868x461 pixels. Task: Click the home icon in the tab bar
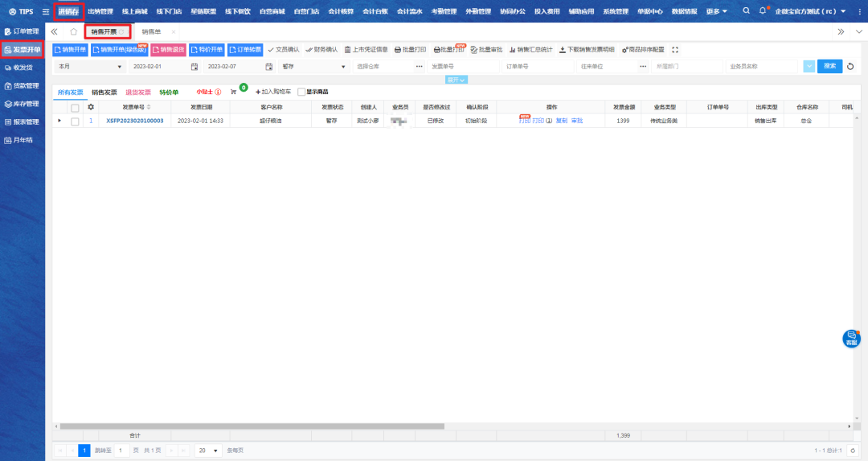pyautogui.click(x=73, y=31)
